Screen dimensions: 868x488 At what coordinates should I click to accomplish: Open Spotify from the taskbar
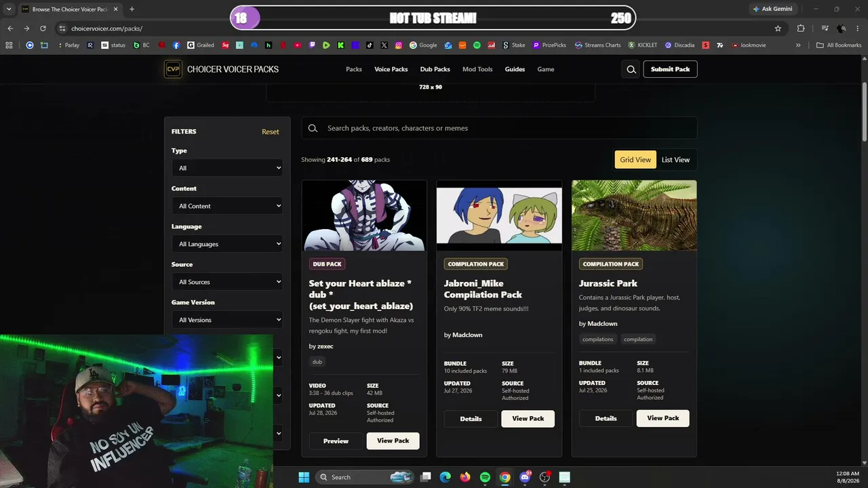click(x=485, y=477)
